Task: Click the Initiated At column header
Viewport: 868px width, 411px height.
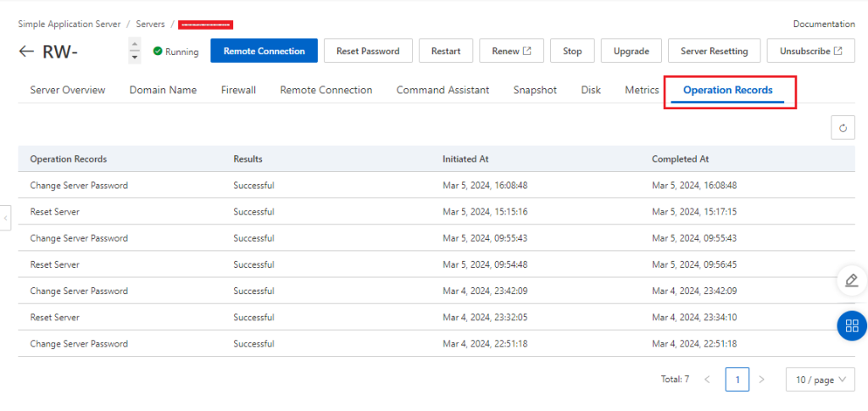Action: [x=465, y=159]
